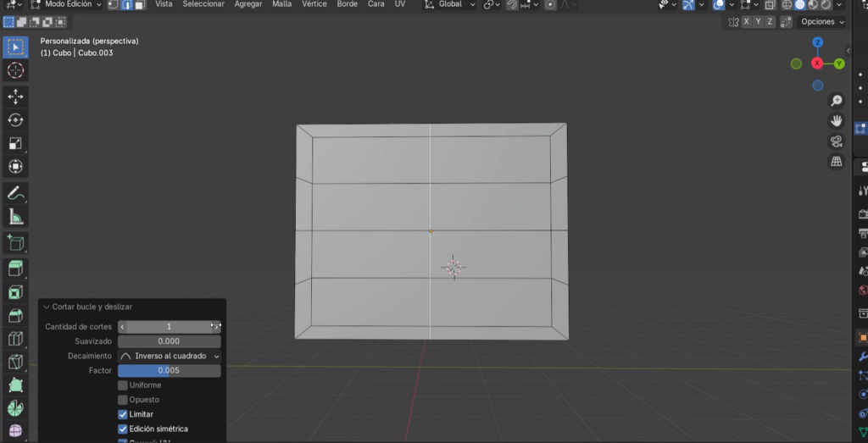Choose the Measure tool
This screenshot has height=443, width=868.
point(15,216)
